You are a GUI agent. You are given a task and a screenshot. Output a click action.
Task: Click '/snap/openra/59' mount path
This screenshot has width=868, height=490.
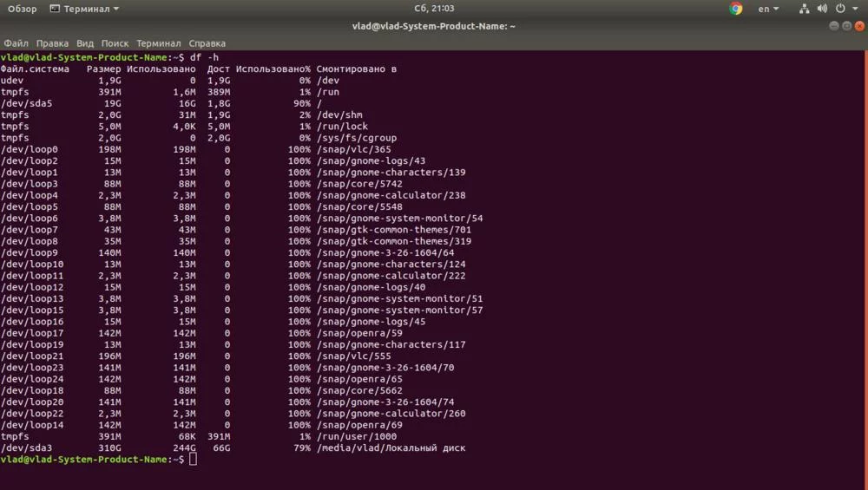click(x=359, y=333)
